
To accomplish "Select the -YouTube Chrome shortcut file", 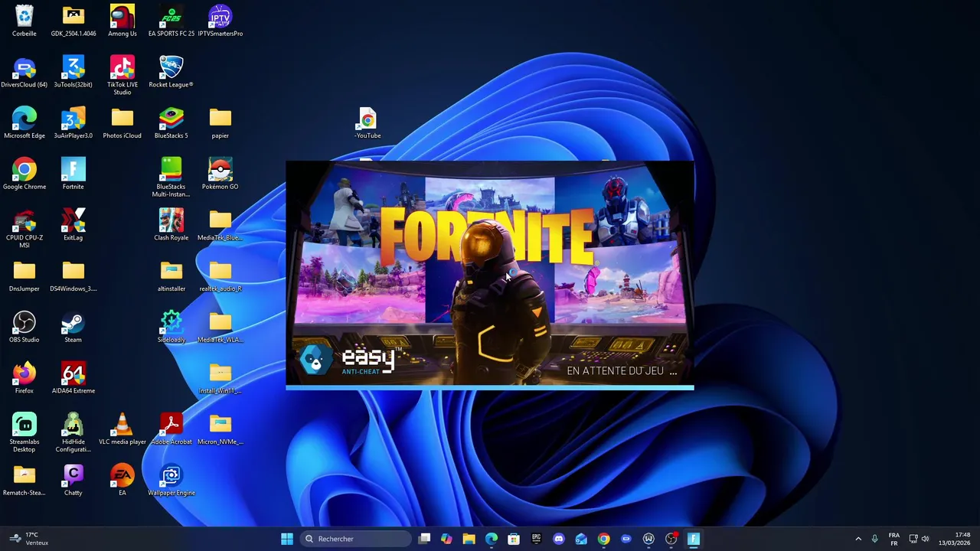I will pyautogui.click(x=367, y=122).
